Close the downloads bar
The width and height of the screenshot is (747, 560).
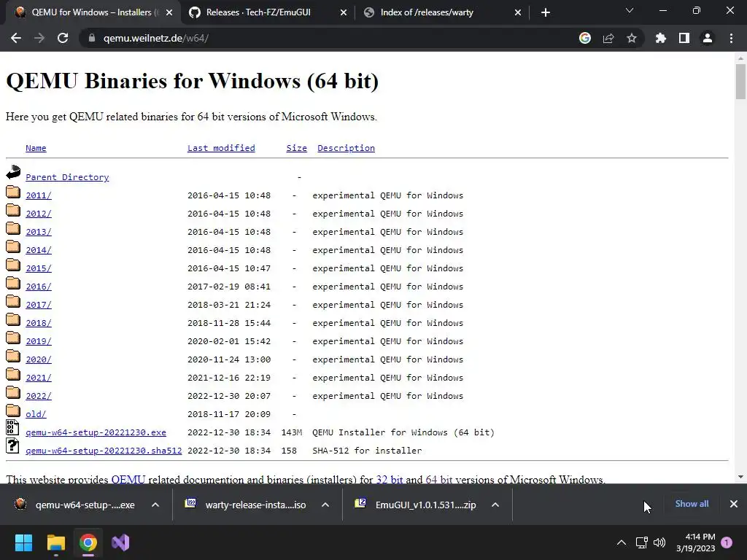point(734,504)
